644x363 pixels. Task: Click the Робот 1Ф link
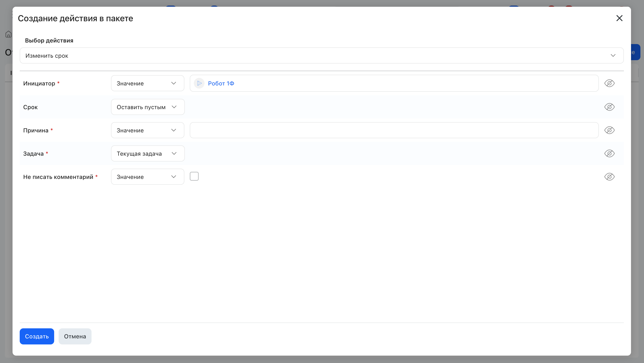(221, 83)
